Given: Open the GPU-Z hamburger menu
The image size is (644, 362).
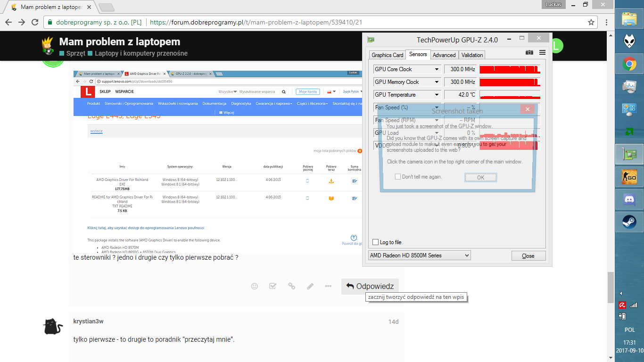Looking at the screenshot, I should (x=542, y=52).
